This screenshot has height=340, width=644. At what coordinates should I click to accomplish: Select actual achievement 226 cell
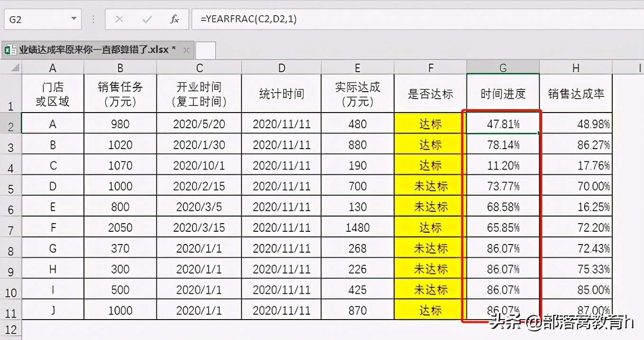(x=358, y=269)
